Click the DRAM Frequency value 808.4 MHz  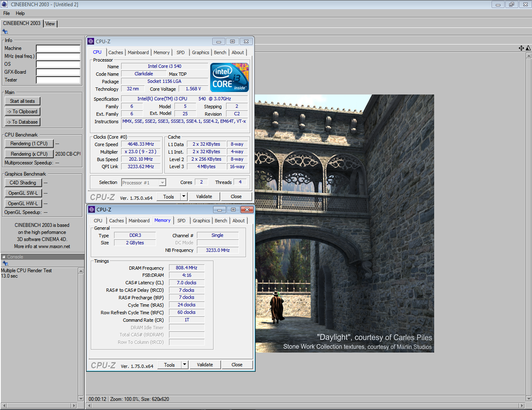click(x=186, y=268)
